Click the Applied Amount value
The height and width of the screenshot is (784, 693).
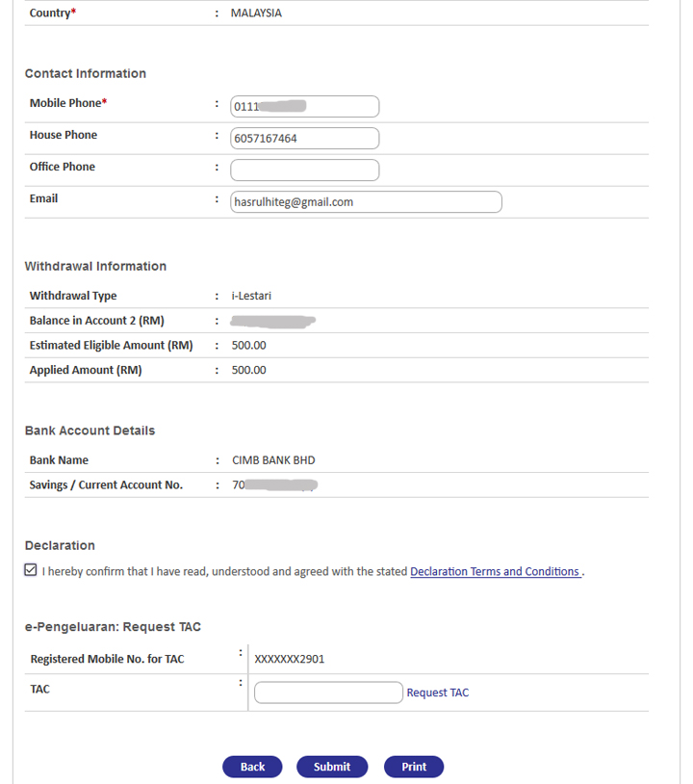248,370
